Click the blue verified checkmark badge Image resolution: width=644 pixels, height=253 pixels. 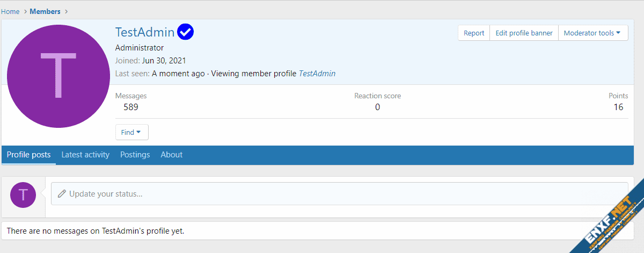click(x=185, y=32)
